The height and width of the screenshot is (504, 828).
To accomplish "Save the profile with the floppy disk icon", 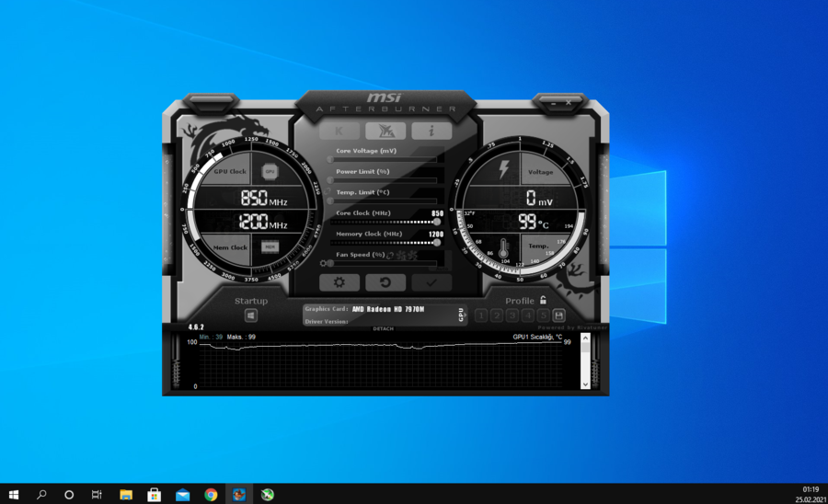I will (x=558, y=315).
